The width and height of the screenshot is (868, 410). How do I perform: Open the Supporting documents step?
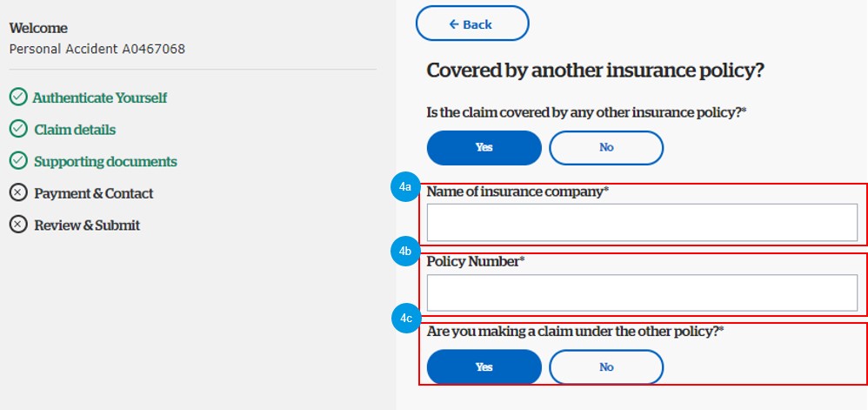click(x=105, y=162)
